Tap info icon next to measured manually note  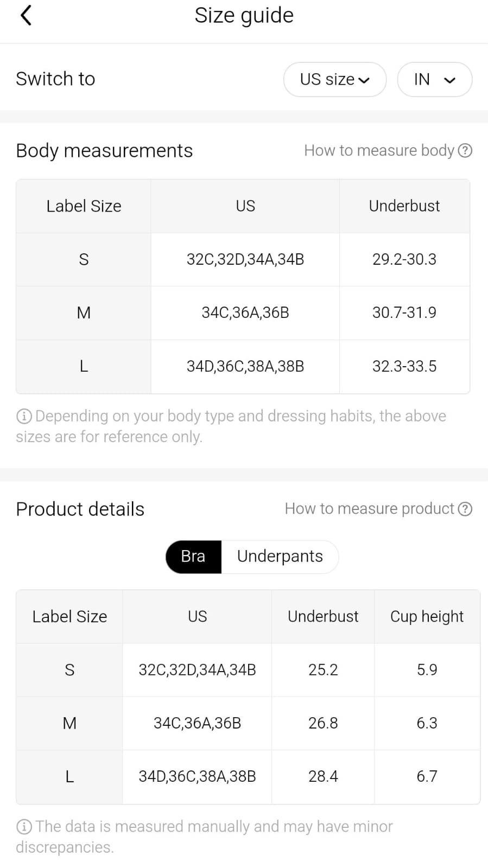click(x=24, y=827)
